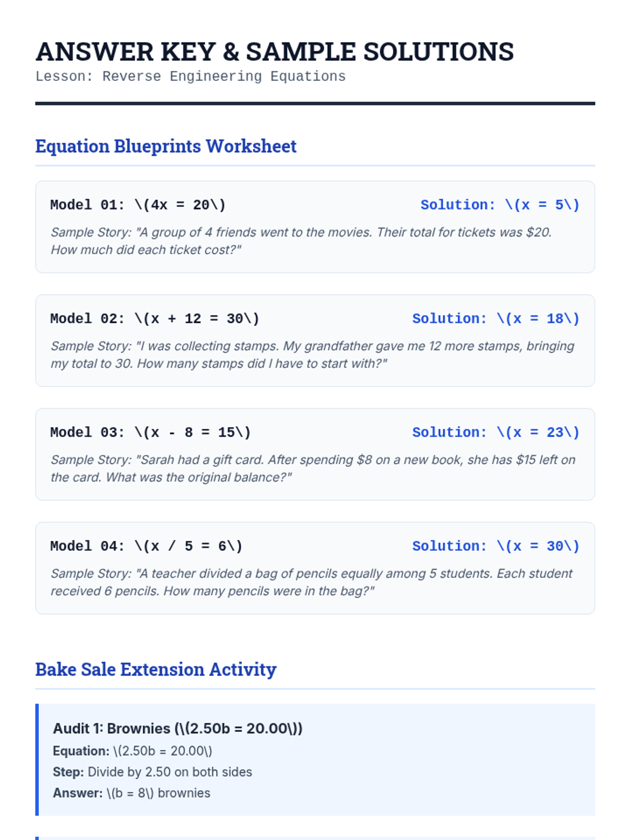Screen dimensions: 630x840
Task: Click the Solution x = 18 text
Action: click(x=496, y=319)
